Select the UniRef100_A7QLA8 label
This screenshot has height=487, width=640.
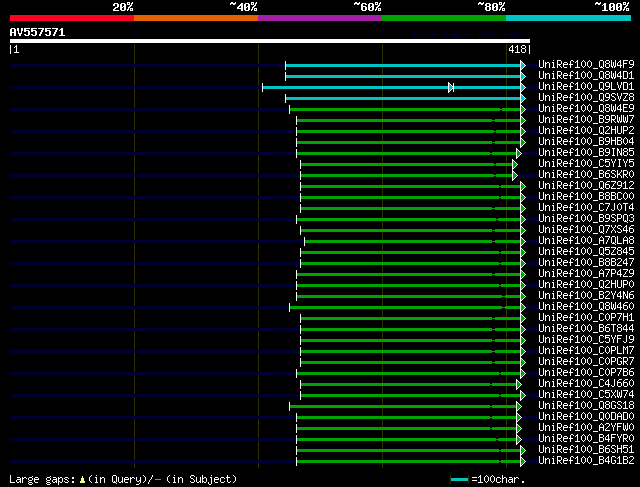click(x=586, y=241)
